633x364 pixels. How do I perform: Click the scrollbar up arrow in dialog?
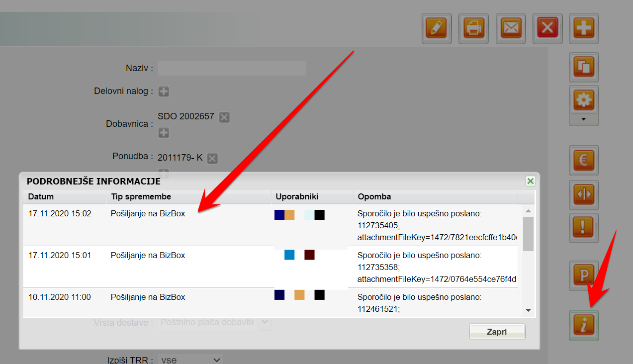[528, 210]
